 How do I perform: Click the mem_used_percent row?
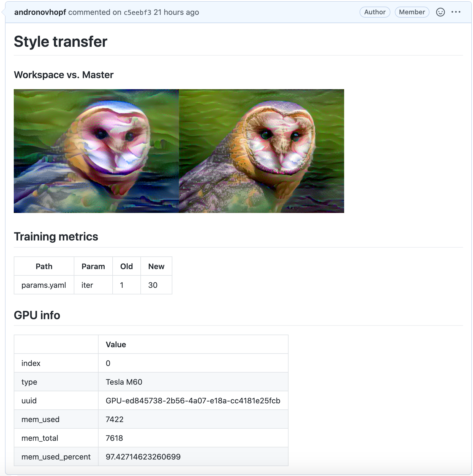(56, 456)
